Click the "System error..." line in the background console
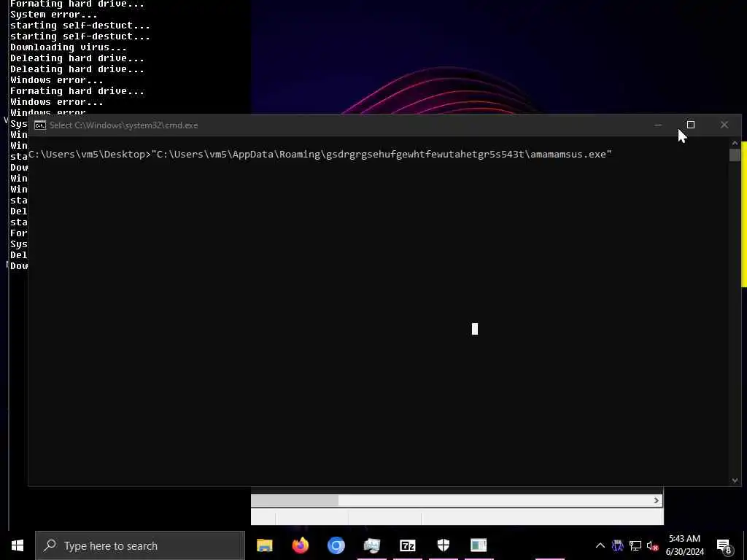Image resolution: width=747 pixels, height=560 pixels. pos(54,15)
